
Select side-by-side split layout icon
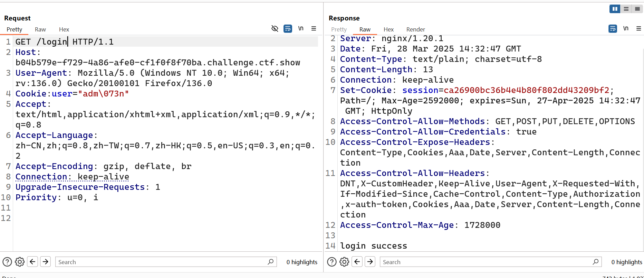tap(615, 9)
